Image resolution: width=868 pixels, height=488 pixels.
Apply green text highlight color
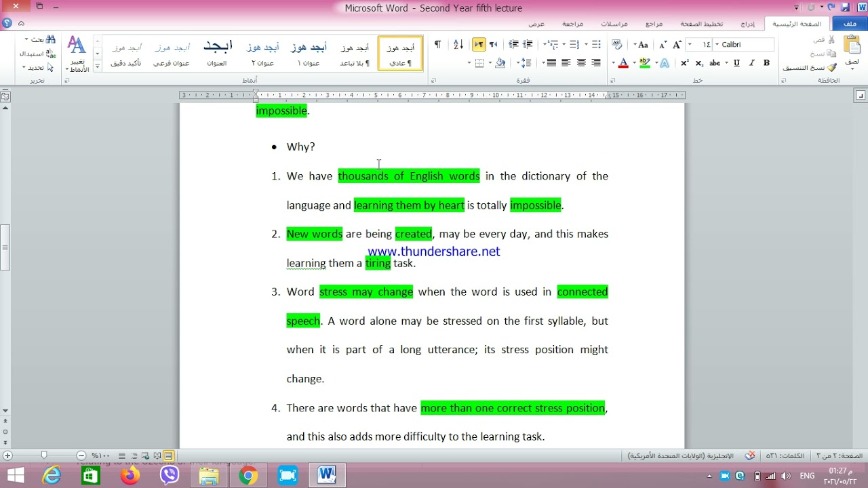tap(644, 63)
